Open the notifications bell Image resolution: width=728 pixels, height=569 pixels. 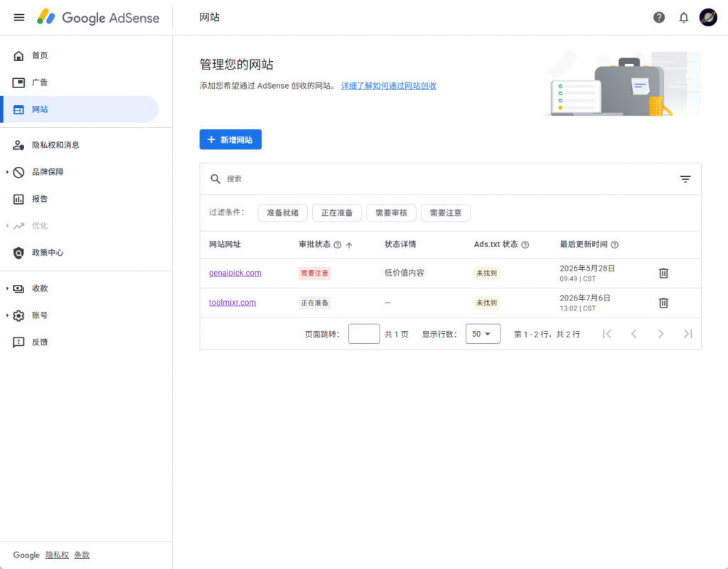683,18
